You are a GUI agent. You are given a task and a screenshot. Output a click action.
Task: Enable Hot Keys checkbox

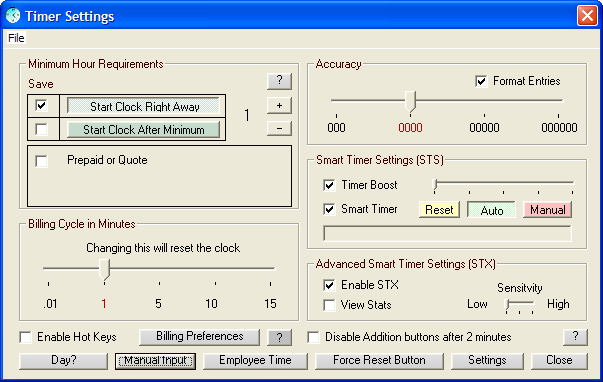pos(25,337)
